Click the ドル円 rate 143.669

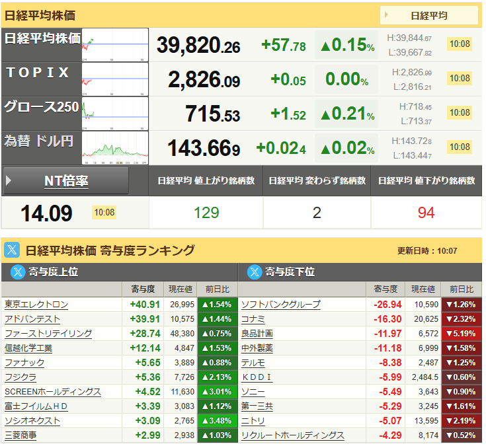click(x=204, y=149)
